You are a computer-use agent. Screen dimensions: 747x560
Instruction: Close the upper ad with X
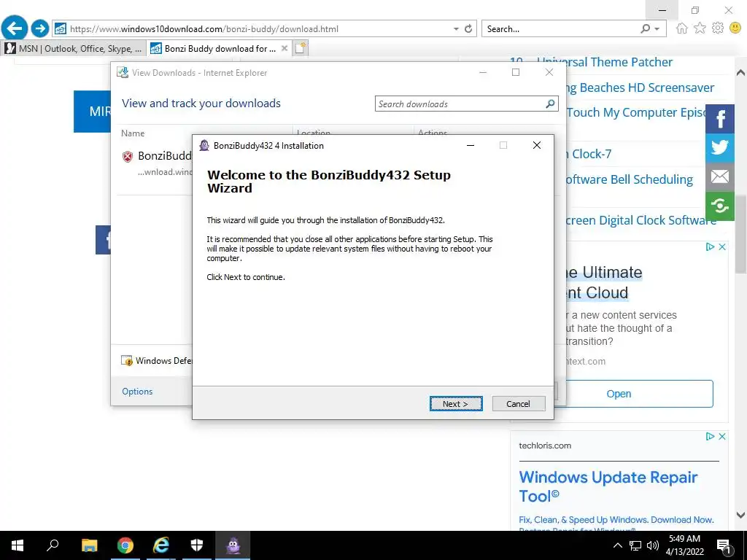tap(722, 246)
